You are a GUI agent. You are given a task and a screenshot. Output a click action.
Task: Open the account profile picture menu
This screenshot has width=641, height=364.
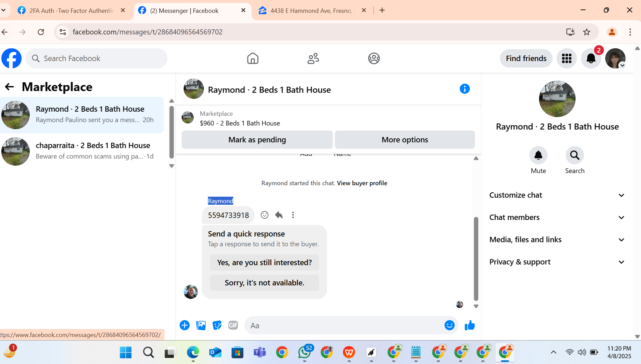[615, 58]
